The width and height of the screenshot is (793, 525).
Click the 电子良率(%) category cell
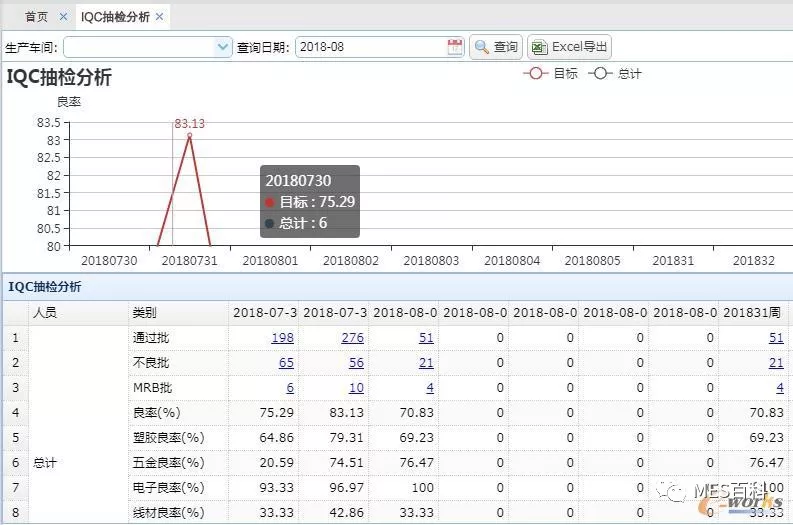pyautogui.click(x=178, y=488)
